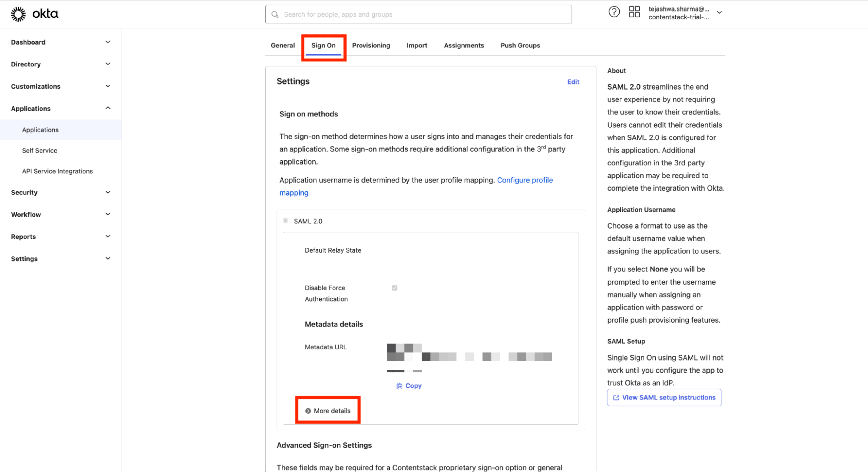Image resolution: width=868 pixels, height=472 pixels.
Task: Click the 'Metadata details' heading
Action: tap(334, 324)
